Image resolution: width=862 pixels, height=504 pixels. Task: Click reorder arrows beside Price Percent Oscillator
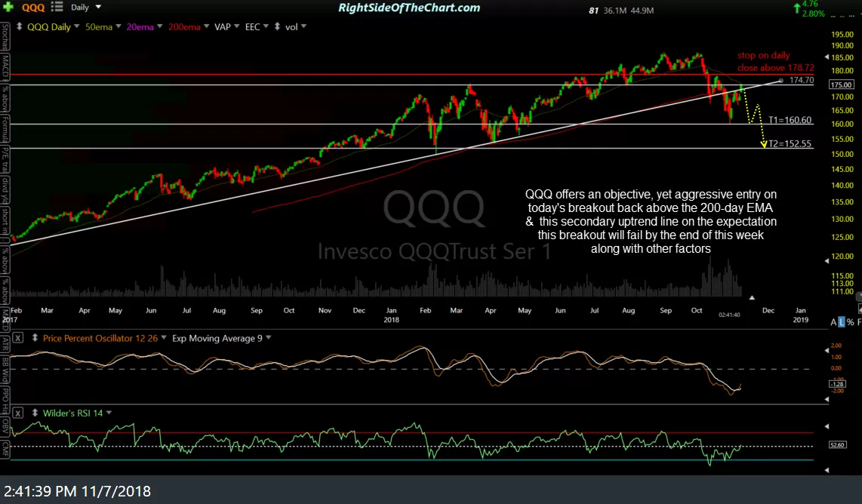(x=35, y=338)
